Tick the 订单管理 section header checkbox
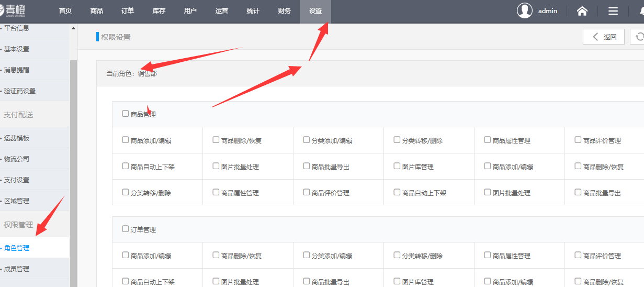The width and height of the screenshot is (644, 287). click(126, 229)
